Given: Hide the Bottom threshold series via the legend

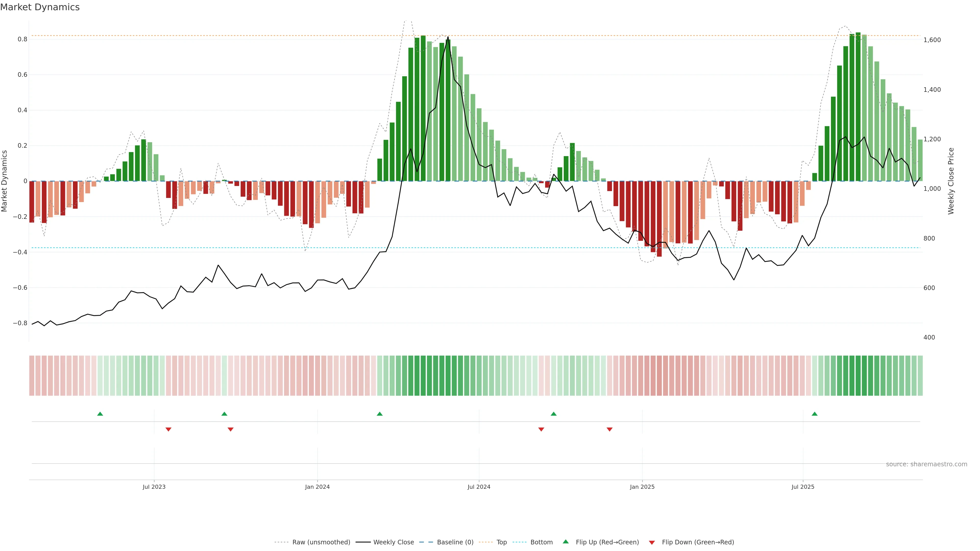Looking at the screenshot, I should [541, 542].
